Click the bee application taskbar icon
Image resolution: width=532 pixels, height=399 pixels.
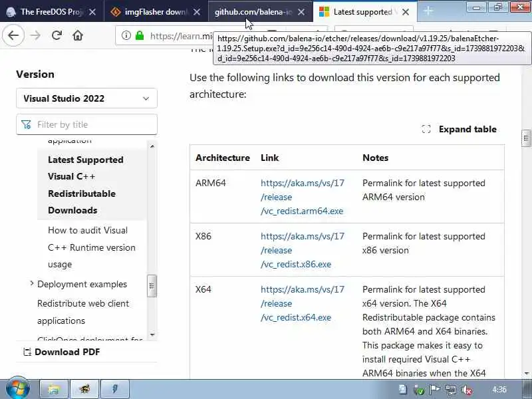click(x=84, y=389)
